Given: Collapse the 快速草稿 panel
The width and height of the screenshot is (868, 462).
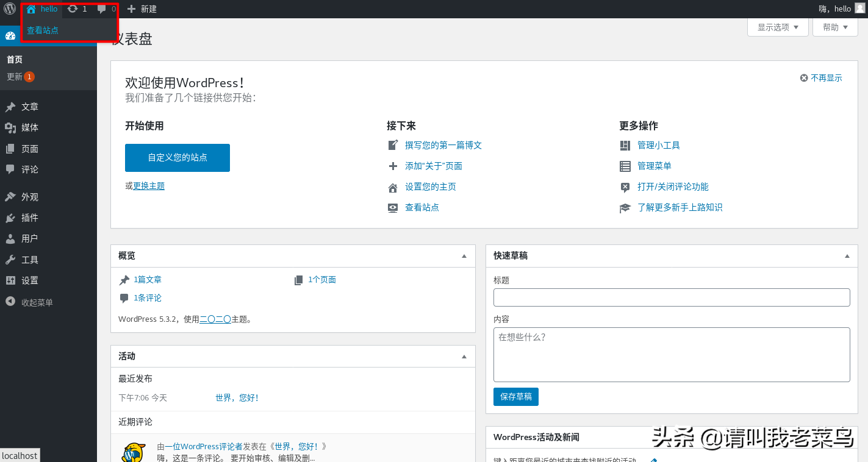Looking at the screenshot, I should pyautogui.click(x=847, y=256).
